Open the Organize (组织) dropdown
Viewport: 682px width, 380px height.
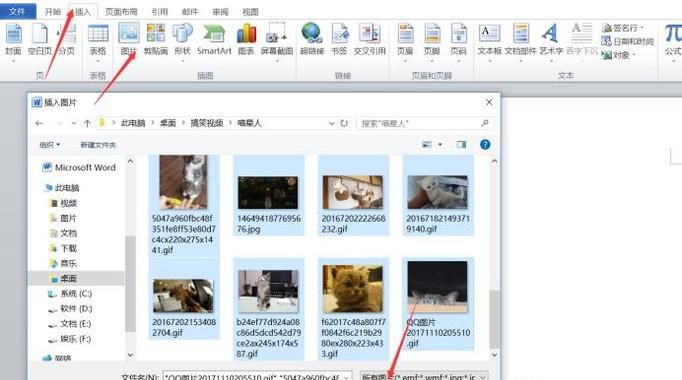tap(49, 145)
